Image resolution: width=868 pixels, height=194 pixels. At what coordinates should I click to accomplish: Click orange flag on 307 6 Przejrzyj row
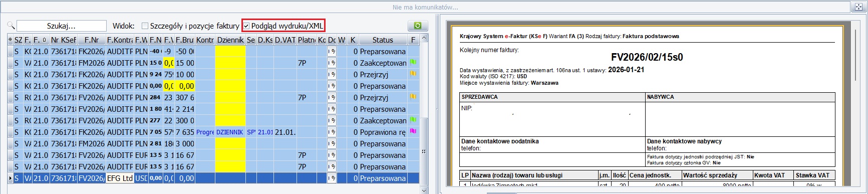point(413,97)
